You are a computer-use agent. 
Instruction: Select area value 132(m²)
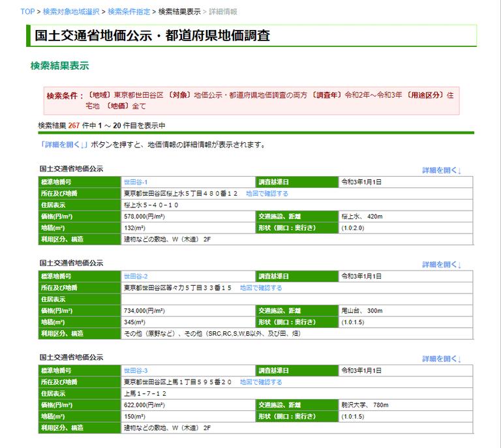coord(134,228)
